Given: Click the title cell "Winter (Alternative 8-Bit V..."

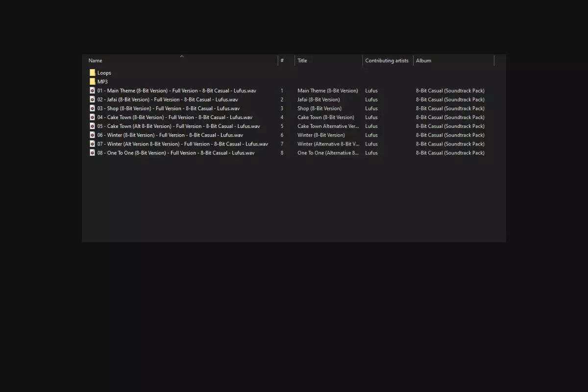Looking at the screenshot, I should (x=328, y=144).
